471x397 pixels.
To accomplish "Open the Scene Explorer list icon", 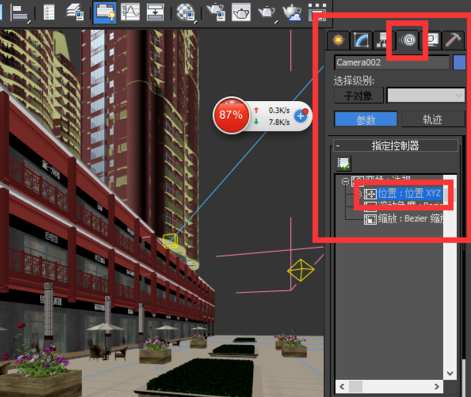I will (49, 12).
